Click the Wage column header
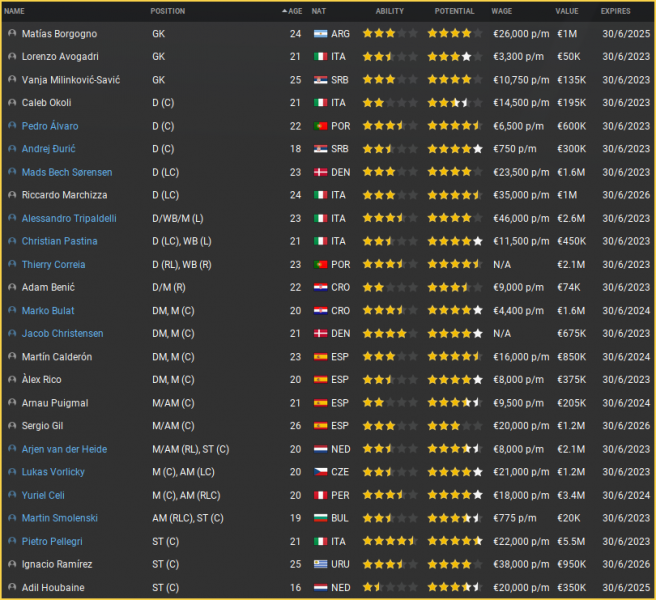Image resolution: width=656 pixels, height=600 pixels. (502, 11)
